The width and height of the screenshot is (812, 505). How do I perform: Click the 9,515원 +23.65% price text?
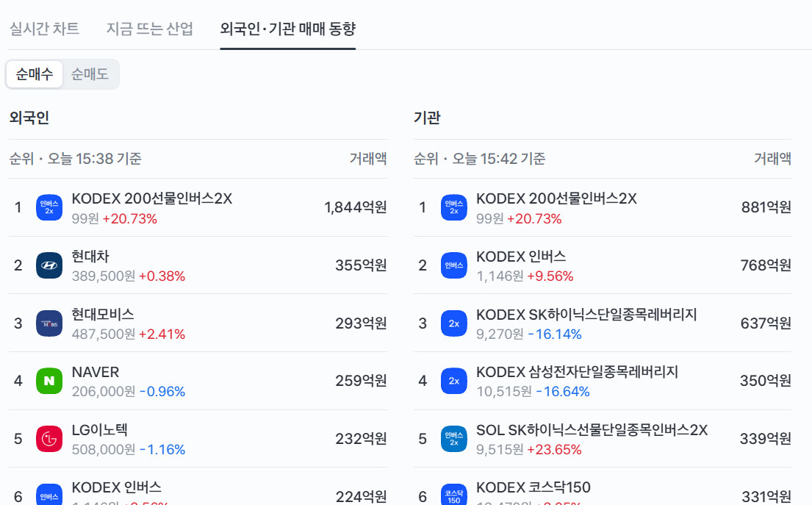(529, 450)
